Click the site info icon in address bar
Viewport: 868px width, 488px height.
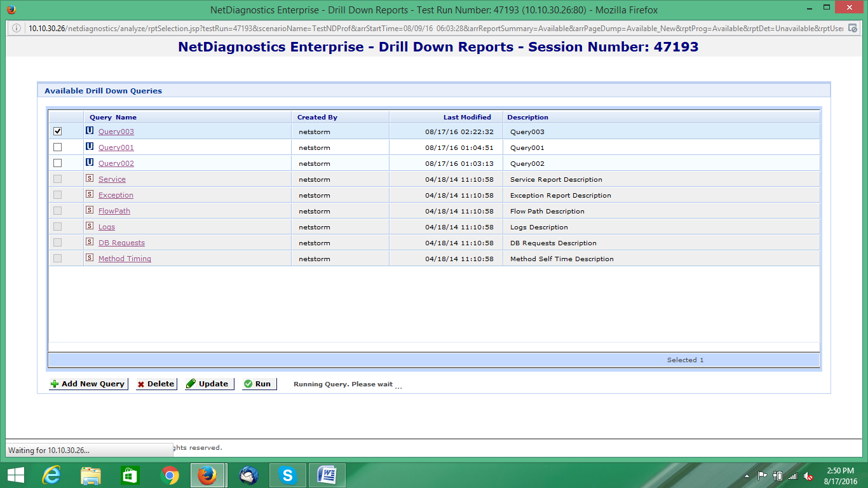click(17, 29)
